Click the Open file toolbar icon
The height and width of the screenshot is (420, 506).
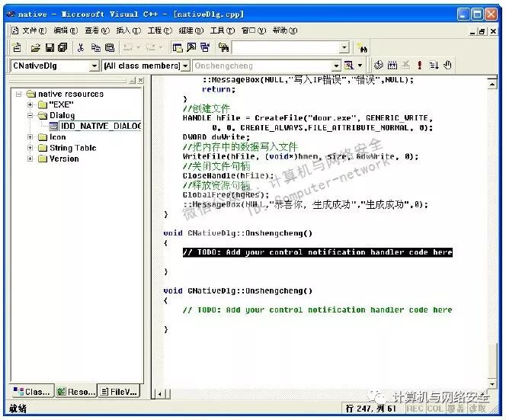(35, 48)
